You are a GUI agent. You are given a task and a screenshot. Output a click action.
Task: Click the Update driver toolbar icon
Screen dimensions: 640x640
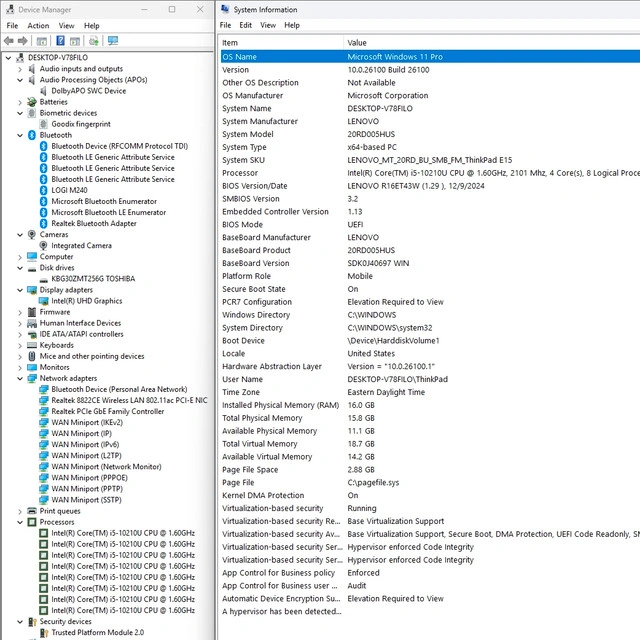94,41
